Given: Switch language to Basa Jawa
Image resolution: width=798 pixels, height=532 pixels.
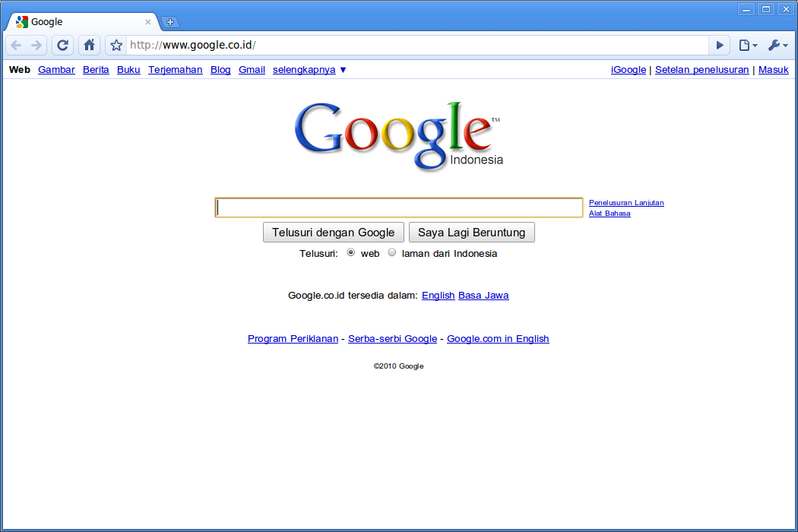Looking at the screenshot, I should point(483,295).
